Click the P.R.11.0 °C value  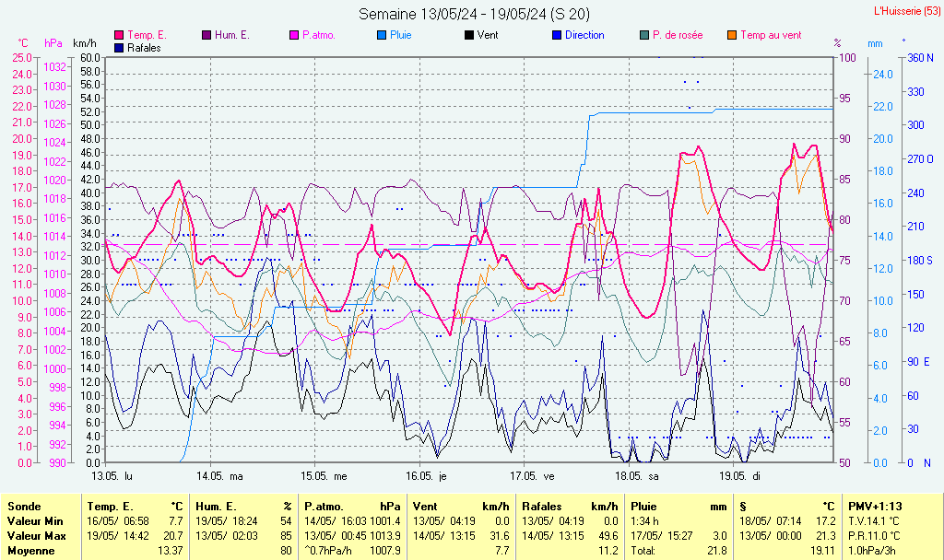point(874,536)
